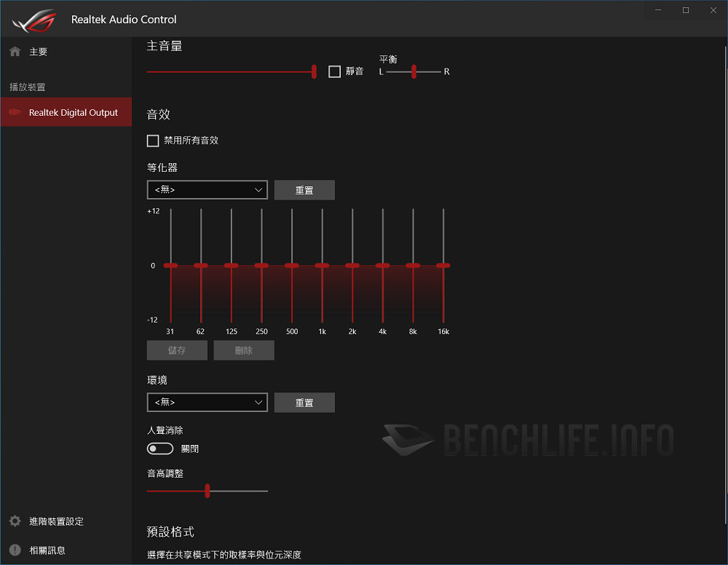This screenshot has width=728, height=565.
Task: Open the 環境 preset dropdown
Action: (x=207, y=402)
